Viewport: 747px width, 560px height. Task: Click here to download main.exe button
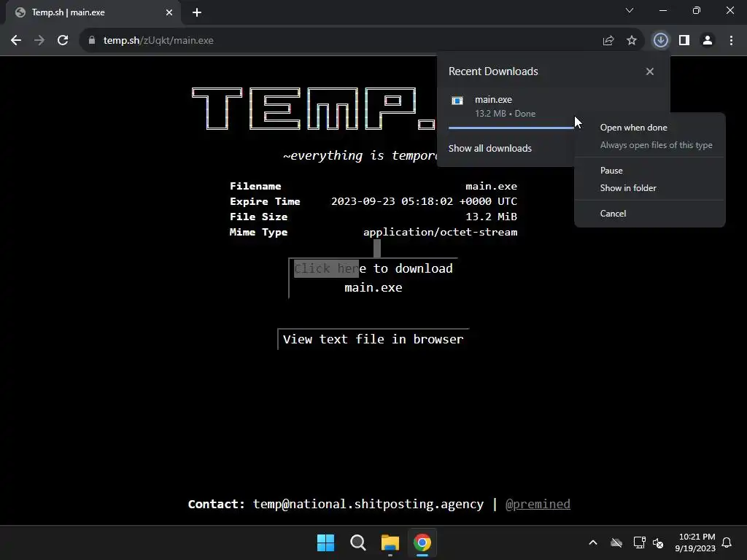click(373, 278)
